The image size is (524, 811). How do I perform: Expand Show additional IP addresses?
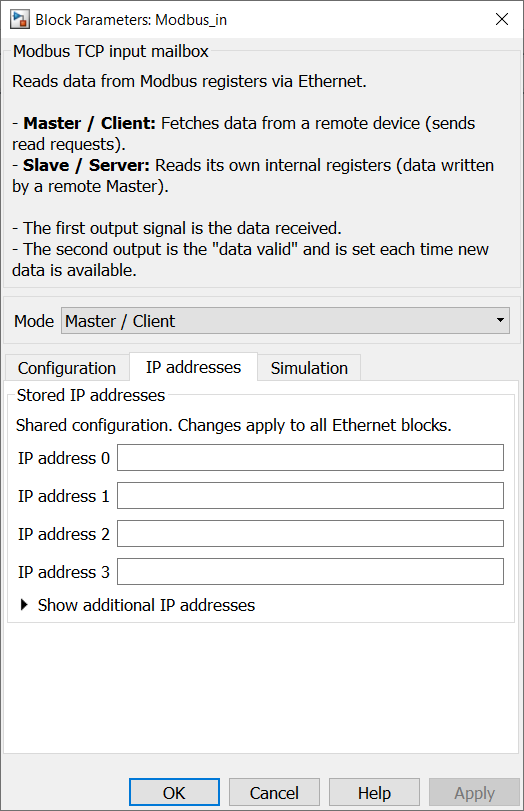[x=137, y=605]
